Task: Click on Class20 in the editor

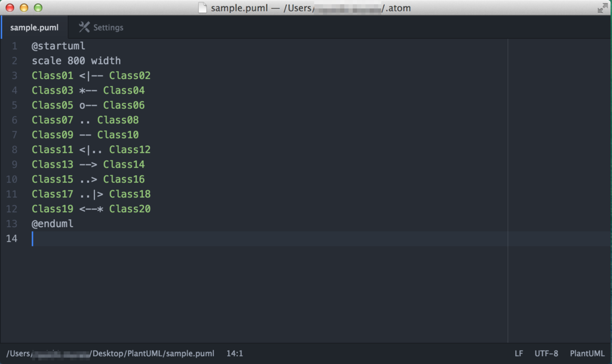Action: click(x=130, y=209)
